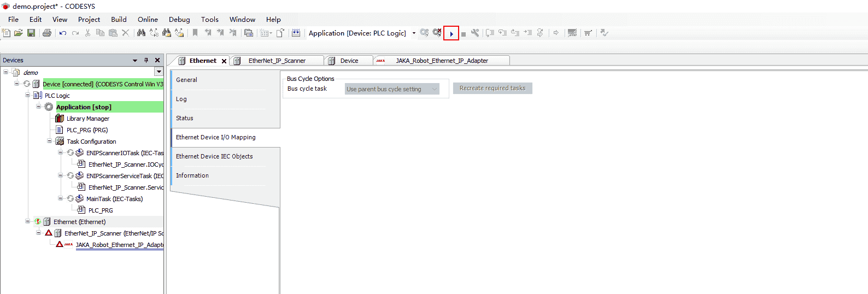The image size is (868, 294).
Task: Switch to the EtherNet_IP_Scanner tab
Action: click(x=277, y=61)
